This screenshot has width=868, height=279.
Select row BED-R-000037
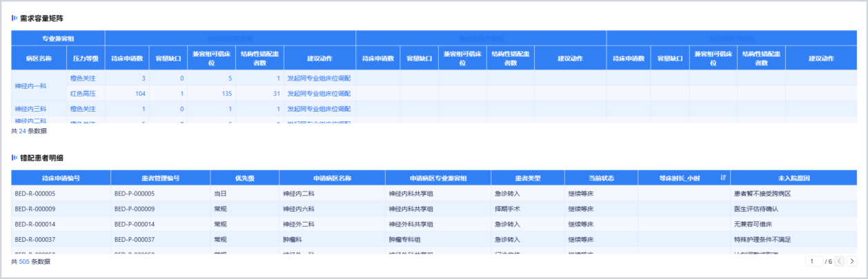tap(434, 239)
